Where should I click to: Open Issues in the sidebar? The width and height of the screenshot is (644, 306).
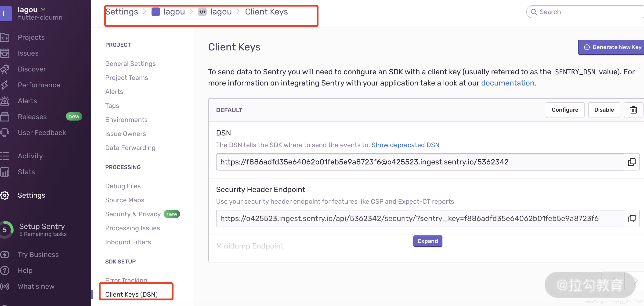point(28,53)
